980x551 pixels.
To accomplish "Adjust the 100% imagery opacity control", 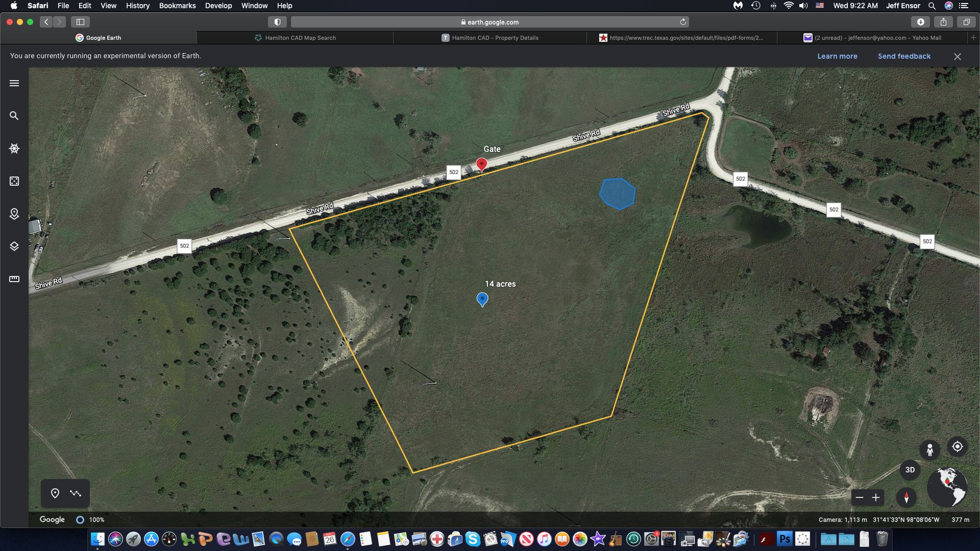I will (81, 520).
